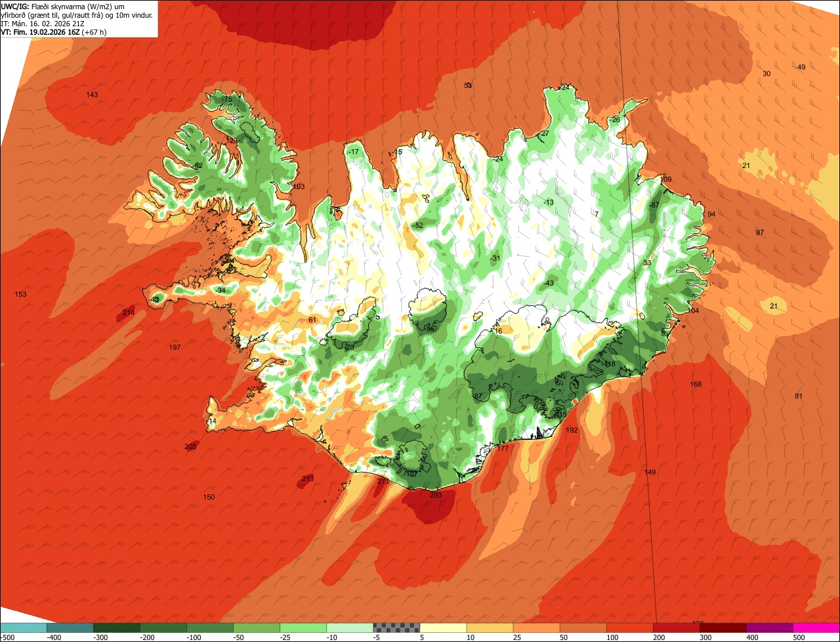
Task: Pick the pale yellow swatch between 5 and 10
Action: pos(443,628)
